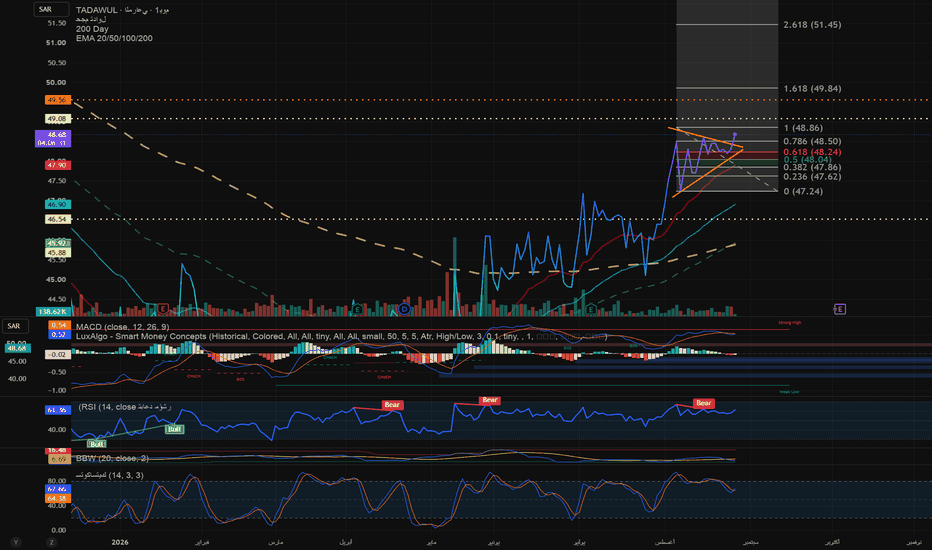The height and width of the screenshot is (550, 932).
Task: Open the SAR currency selector at top
Action: [x=51, y=10]
